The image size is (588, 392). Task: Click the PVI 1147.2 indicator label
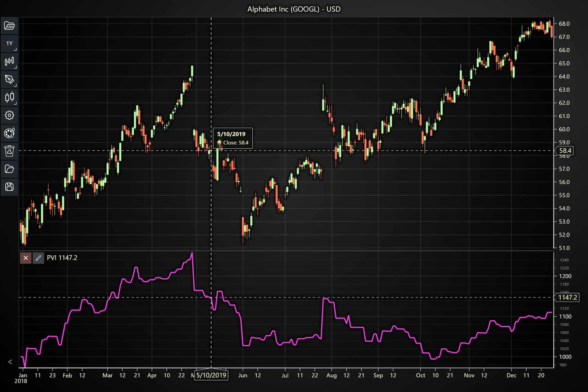tap(62, 258)
